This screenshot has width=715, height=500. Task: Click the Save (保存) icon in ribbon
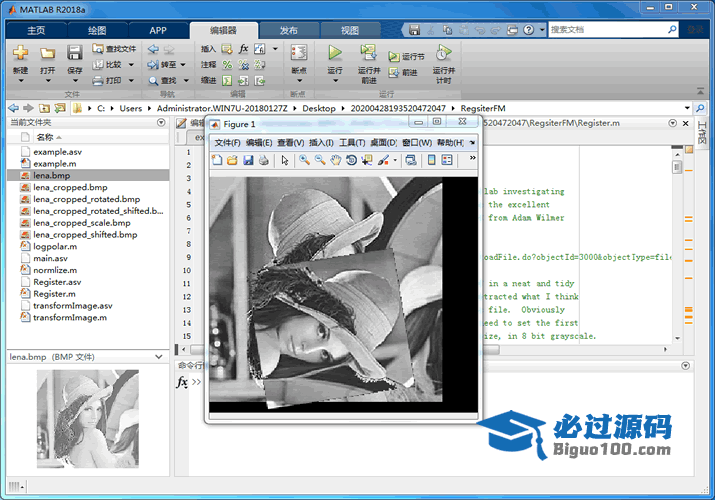[75, 54]
